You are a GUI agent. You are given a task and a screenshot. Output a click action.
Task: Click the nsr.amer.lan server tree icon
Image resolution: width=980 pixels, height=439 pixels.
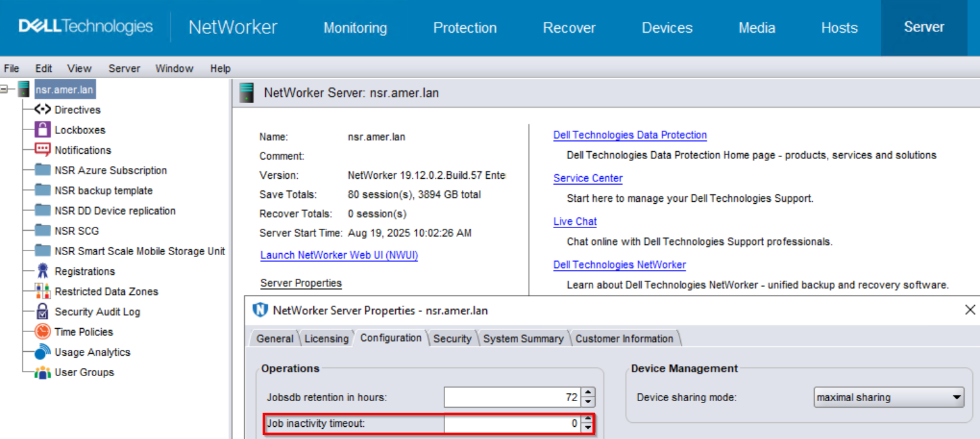pyautogui.click(x=24, y=89)
